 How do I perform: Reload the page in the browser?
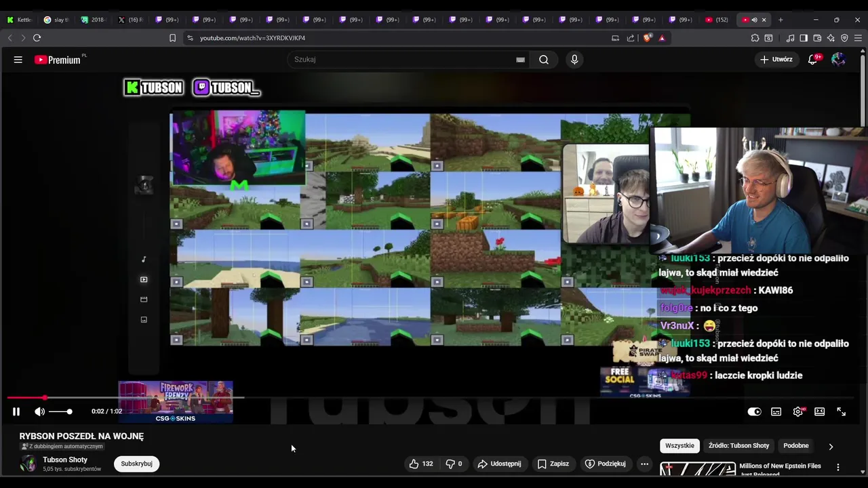37,38
